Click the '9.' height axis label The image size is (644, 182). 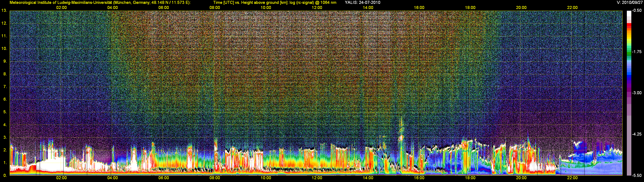[5, 61]
